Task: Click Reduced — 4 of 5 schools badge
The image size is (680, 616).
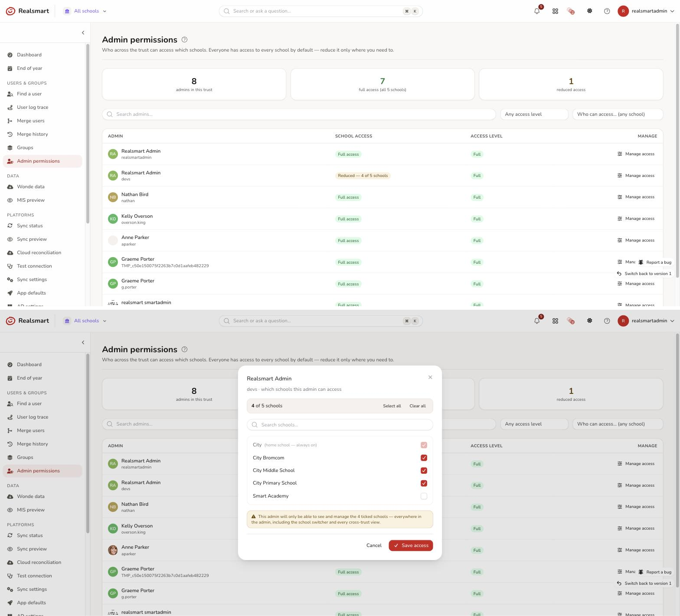Action: (x=363, y=176)
